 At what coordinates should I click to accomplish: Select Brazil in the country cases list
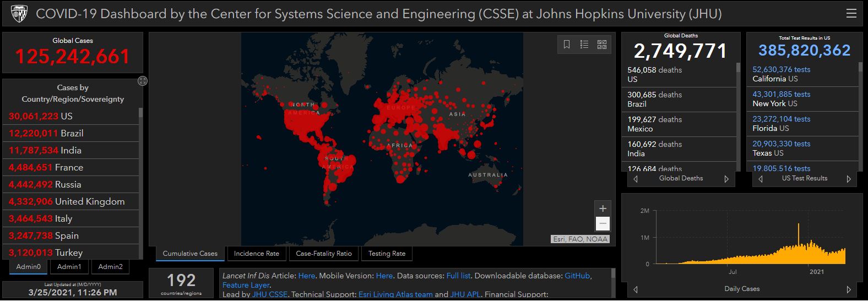tap(70, 133)
